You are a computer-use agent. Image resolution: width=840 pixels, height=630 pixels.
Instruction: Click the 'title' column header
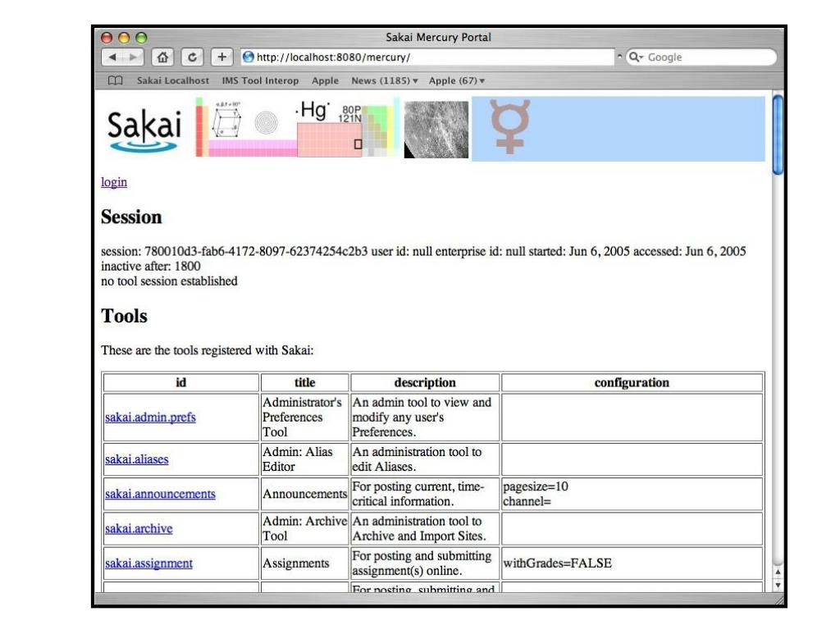pyautogui.click(x=304, y=382)
